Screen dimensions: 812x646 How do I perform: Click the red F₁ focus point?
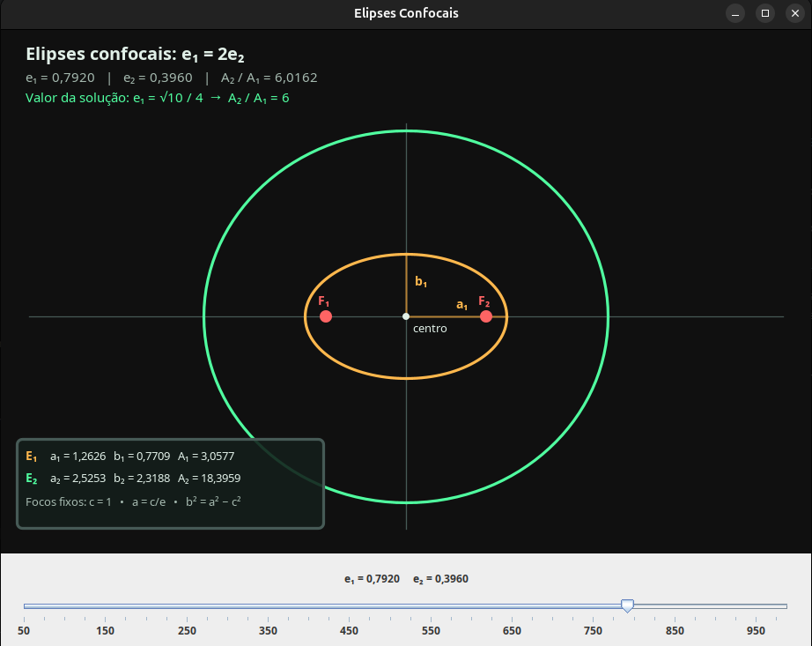tap(325, 316)
